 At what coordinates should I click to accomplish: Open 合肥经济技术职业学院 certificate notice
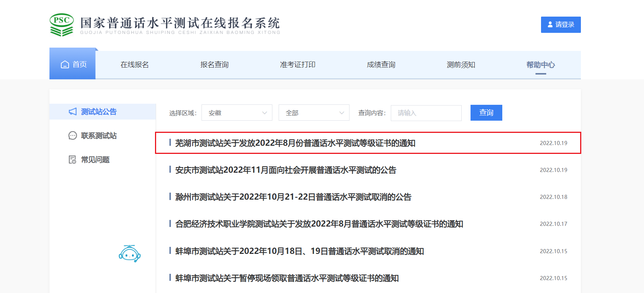[x=319, y=224]
